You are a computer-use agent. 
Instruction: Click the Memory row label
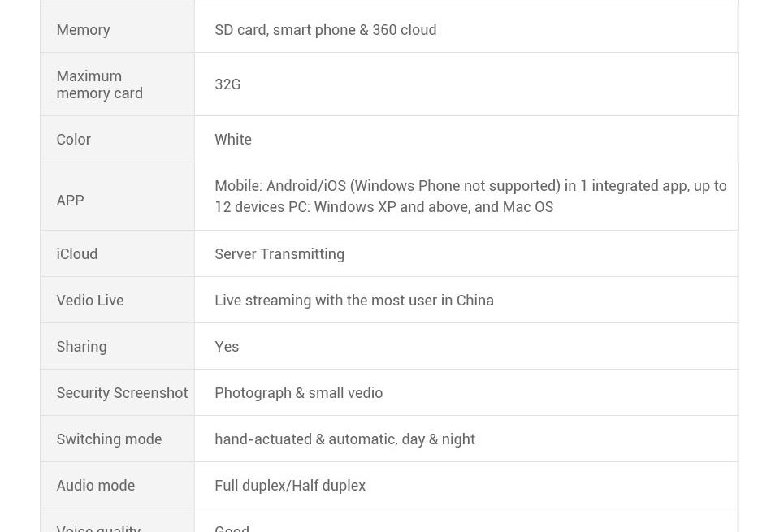[x=83, y=30]
